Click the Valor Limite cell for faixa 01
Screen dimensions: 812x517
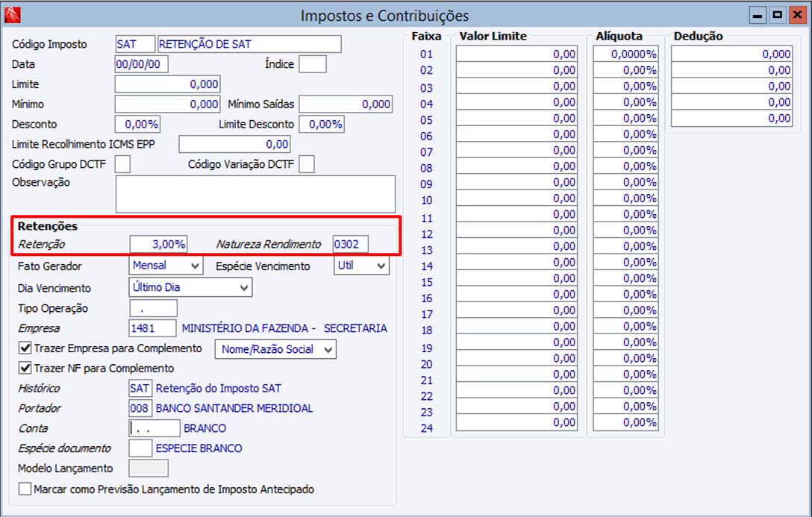coord(516,54)
